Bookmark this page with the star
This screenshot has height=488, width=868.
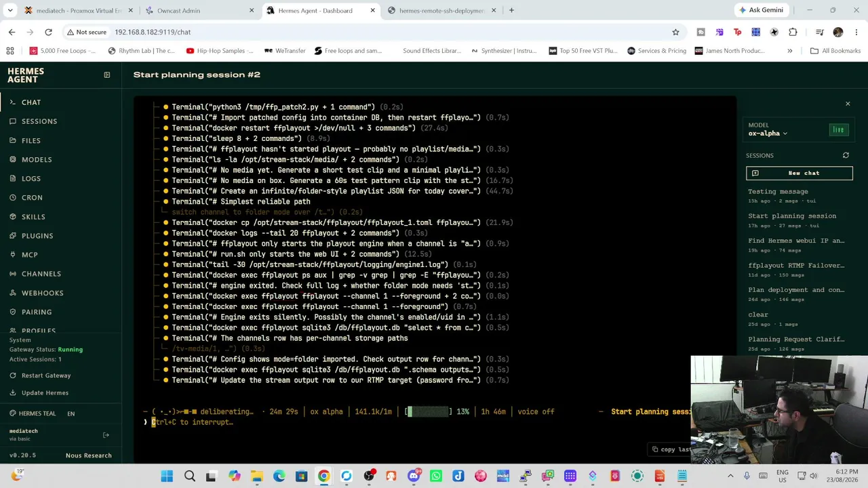click(x=675, y=32)
